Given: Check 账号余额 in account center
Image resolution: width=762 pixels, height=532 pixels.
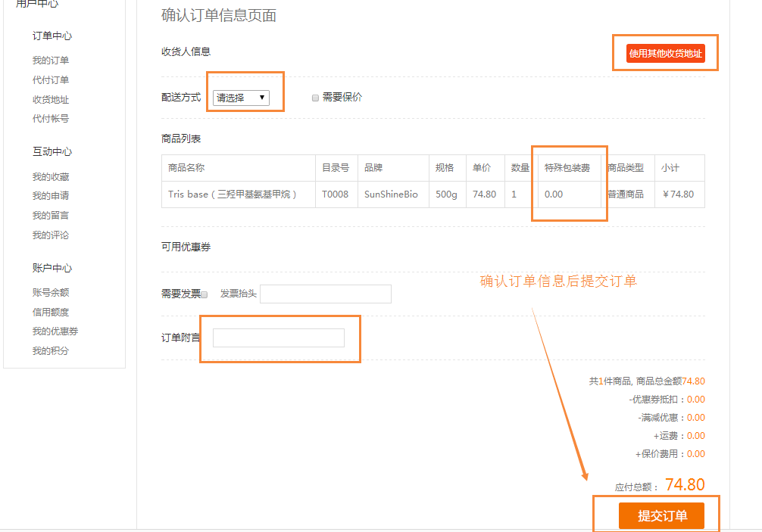Looking at the screenshot, I should pos(51,293).
